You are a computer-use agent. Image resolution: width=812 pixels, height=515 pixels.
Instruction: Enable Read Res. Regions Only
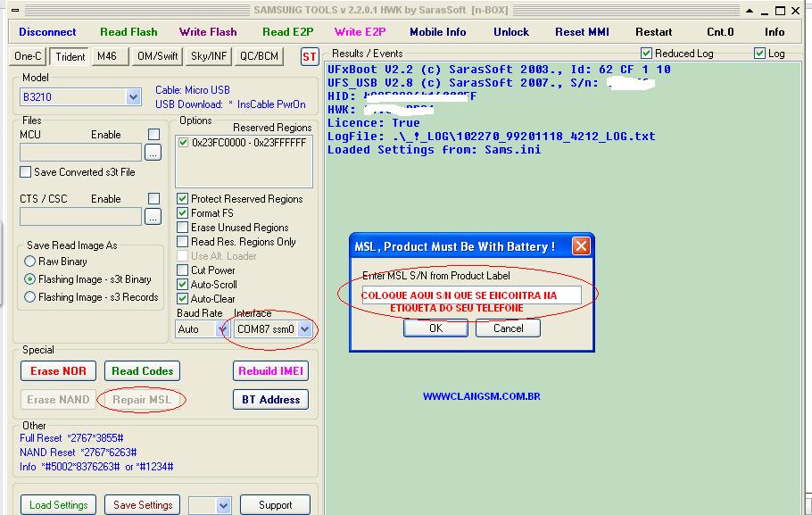(x=182, y=242)
